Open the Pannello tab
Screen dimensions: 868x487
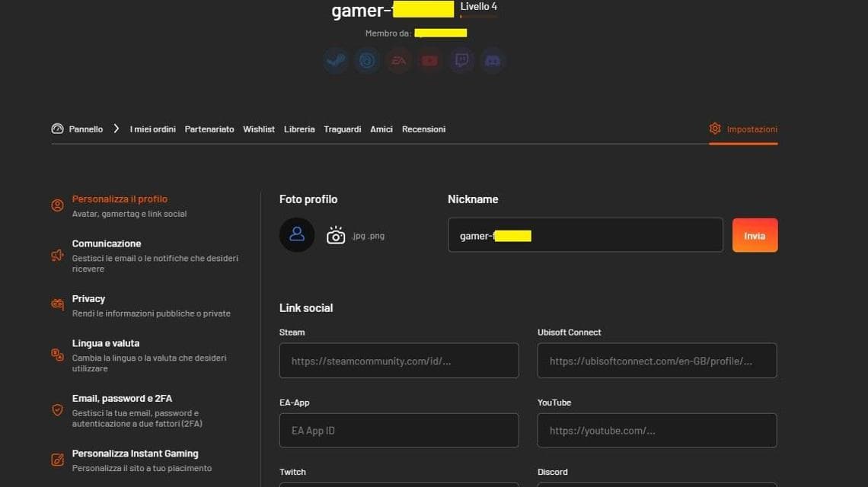86,129
